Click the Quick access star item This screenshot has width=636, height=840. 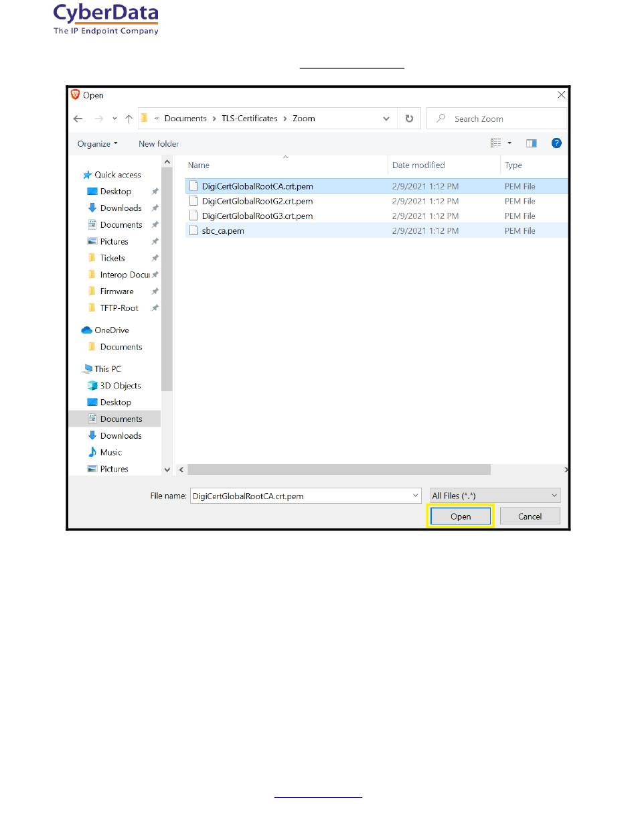pyautogui.click(x=112, y=175)
